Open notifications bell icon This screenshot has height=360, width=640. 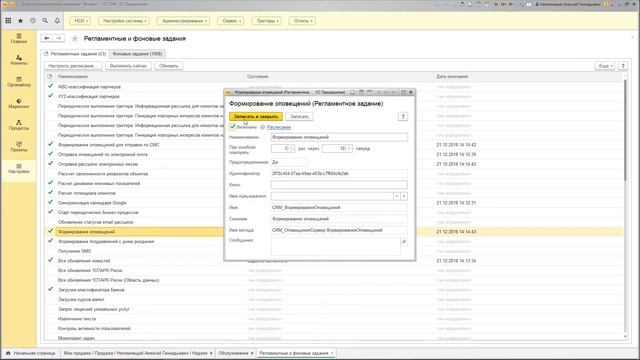coord(57,20)
